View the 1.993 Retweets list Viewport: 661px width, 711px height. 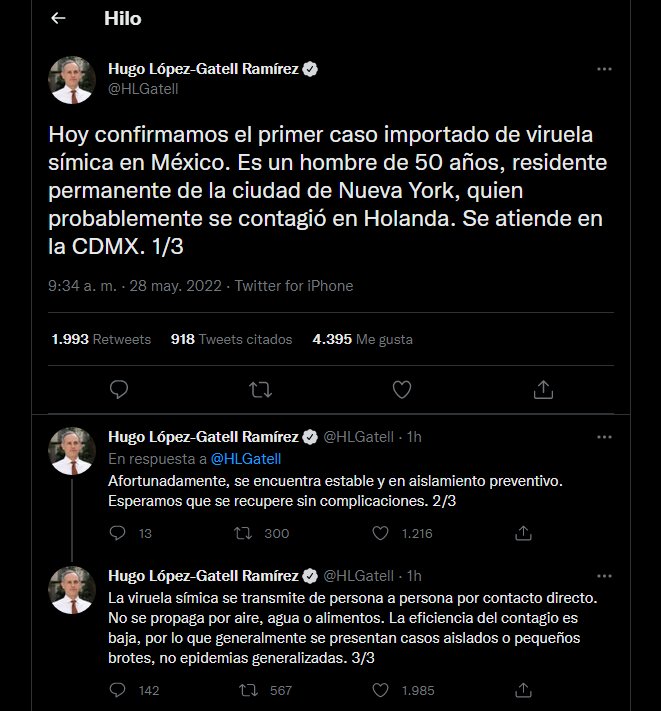point(101,339)
